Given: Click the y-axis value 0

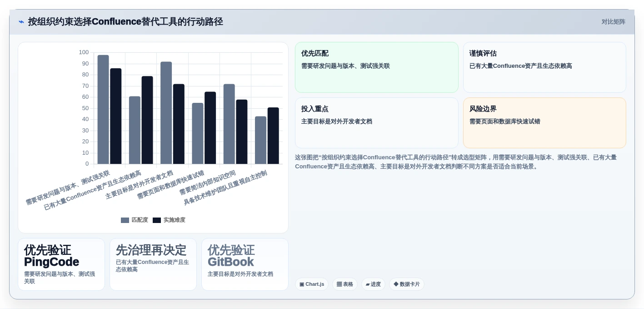Looking at the screenshot, I should pyautogui.click(x=87, y=164).
